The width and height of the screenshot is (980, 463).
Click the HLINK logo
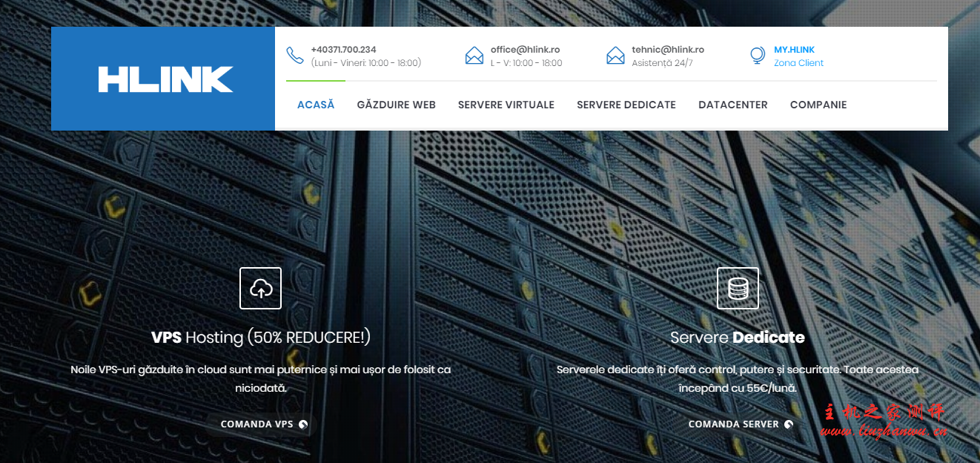[x=165, y=79]
